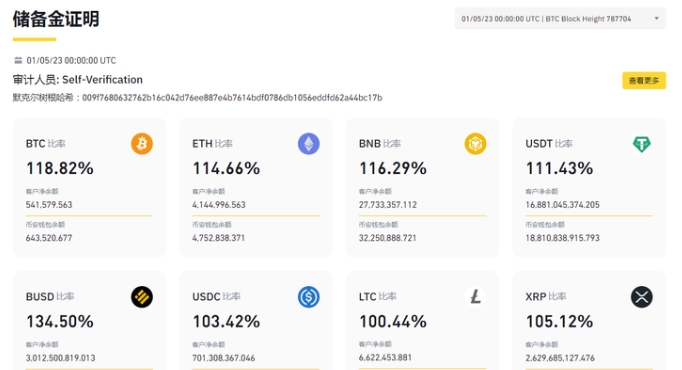
Task: Click the Tether USDT coin icon
Action: pyautogui.click(x=642, y=144)
